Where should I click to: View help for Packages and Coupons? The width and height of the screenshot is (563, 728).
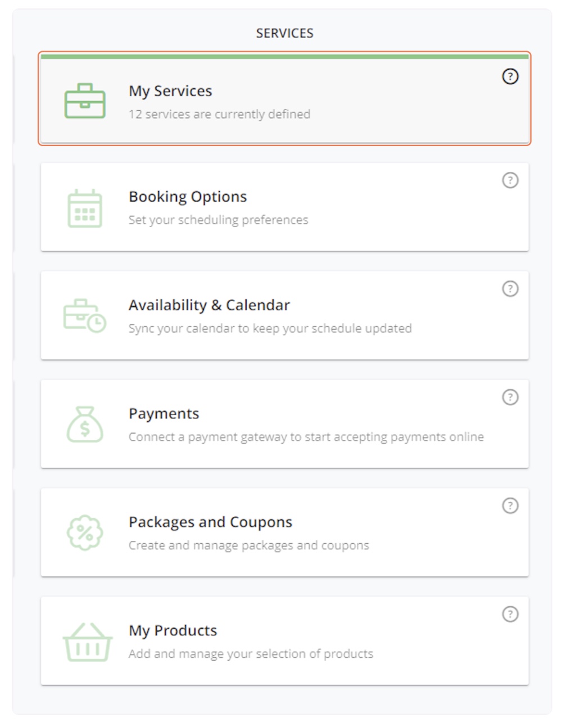pos(510,506)
